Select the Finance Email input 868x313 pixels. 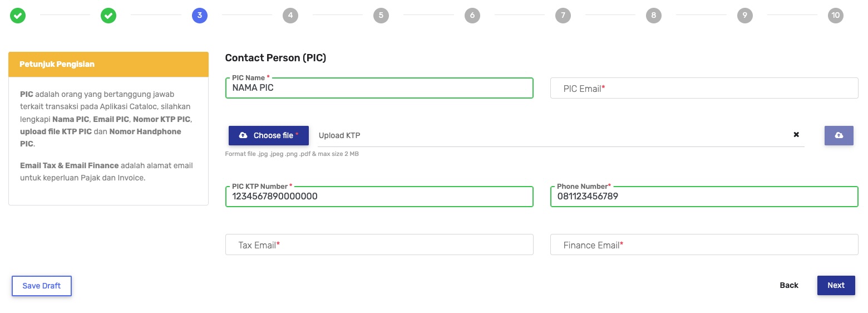click(704, 245)
